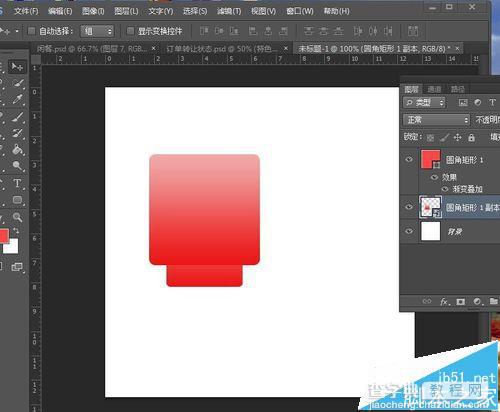This screenshot has height=412, width=500.
Task: Click the lock all layer icon
Action: click(471, 137)
